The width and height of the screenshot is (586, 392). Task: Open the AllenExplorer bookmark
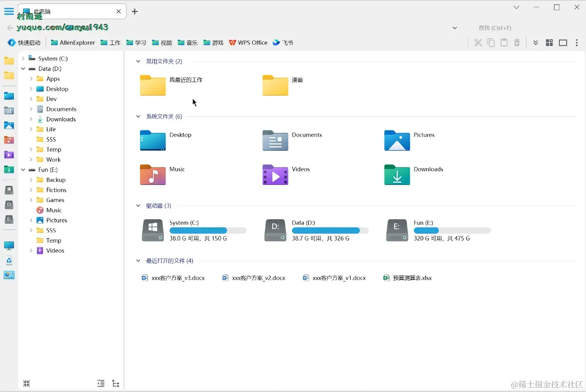(x=73, y=43)
